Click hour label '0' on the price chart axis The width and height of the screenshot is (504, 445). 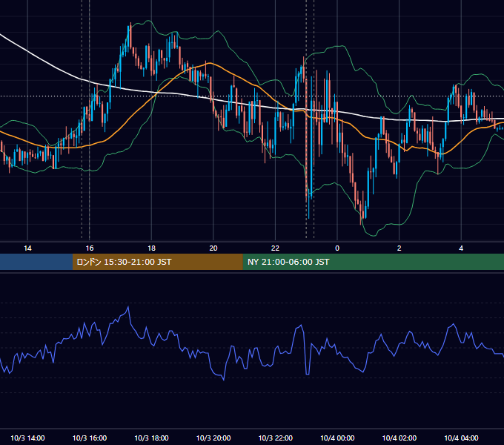tap(337, 248)
